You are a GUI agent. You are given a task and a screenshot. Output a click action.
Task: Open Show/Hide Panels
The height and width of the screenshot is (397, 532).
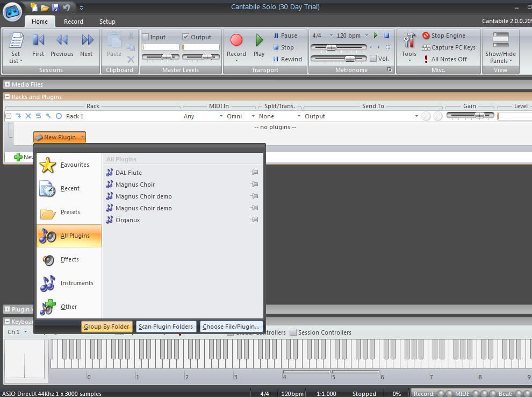(500, 48)
